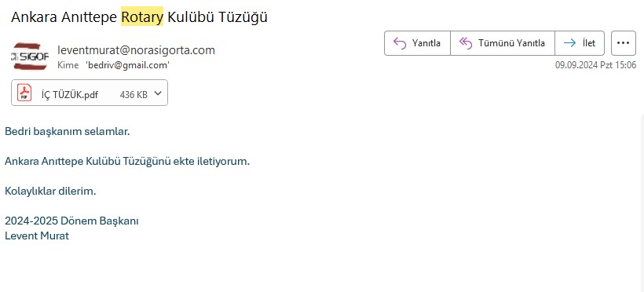This screenshot has width=644, height=292.
Task: Click the Yanıtla reply arrow icon
Action: [400, 42]
